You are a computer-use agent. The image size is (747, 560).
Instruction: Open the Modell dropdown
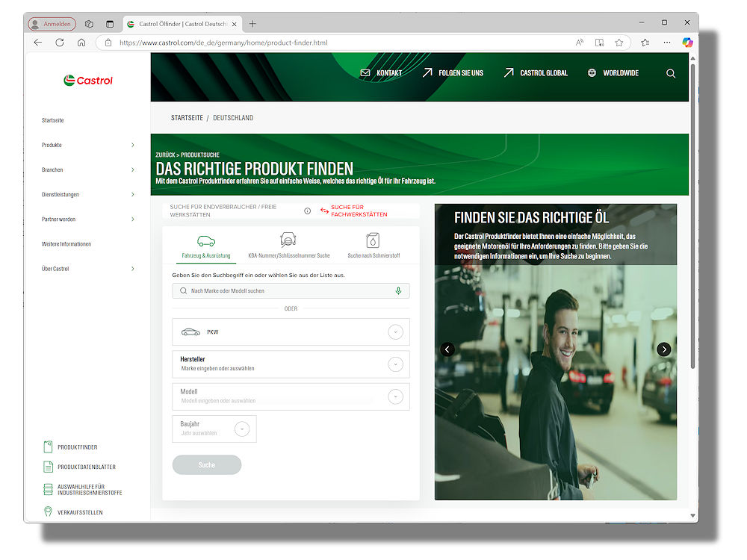[291, 396]
